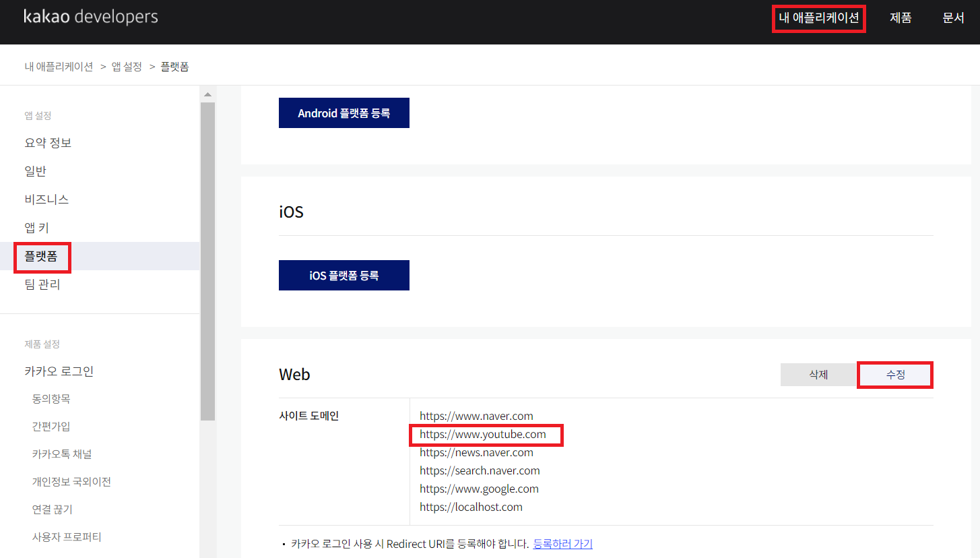Select https://www.youtube.com domain text
Viewport: 980px width, 558px height.
[483, 435]
